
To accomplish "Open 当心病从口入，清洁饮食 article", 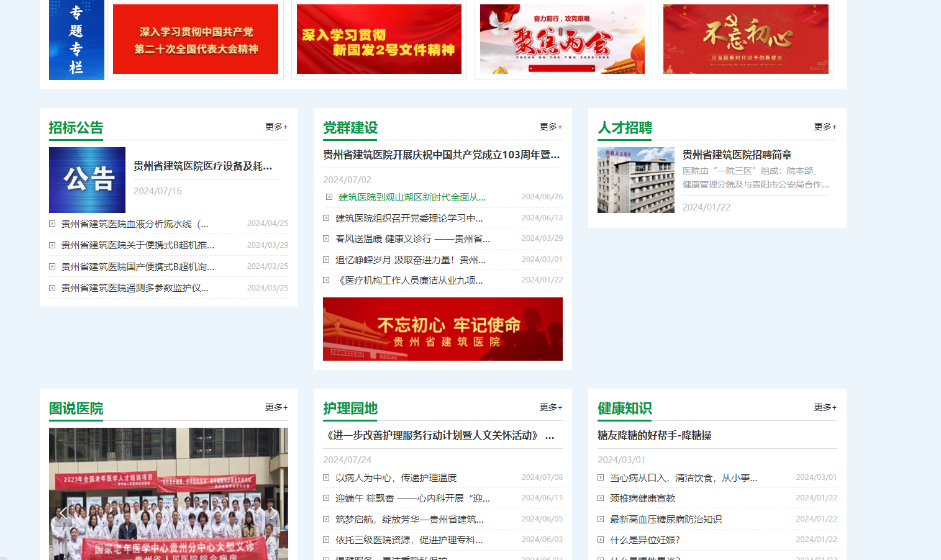I will pos(684,477).
